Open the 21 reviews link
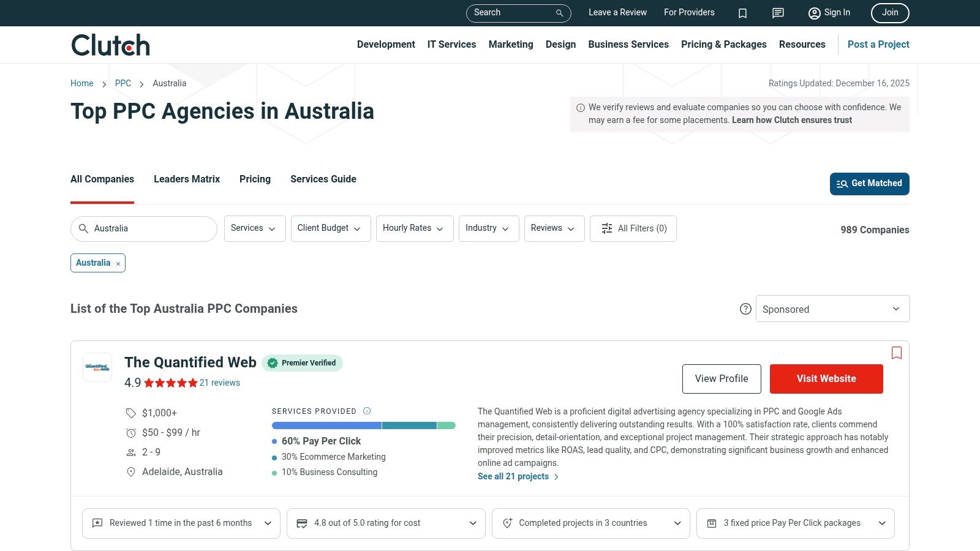The image size is (980, 551). click(220, 383)
